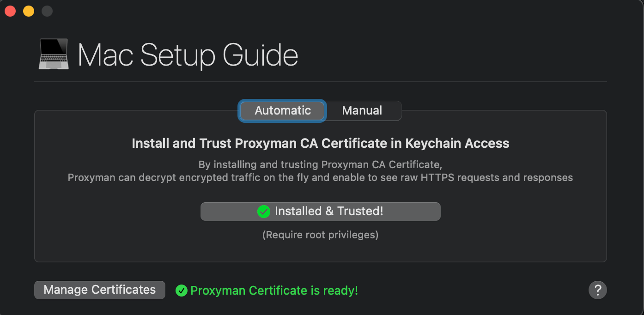Click the '(Require root privileges)' note
Image resolution: width=644 pixels, height=315 pixels.
coord(321,235)
